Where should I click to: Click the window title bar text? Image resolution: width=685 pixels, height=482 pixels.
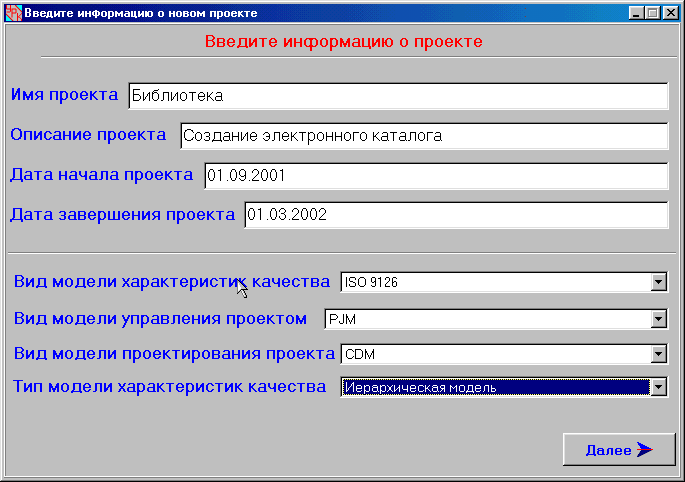(x=141, y=13)
